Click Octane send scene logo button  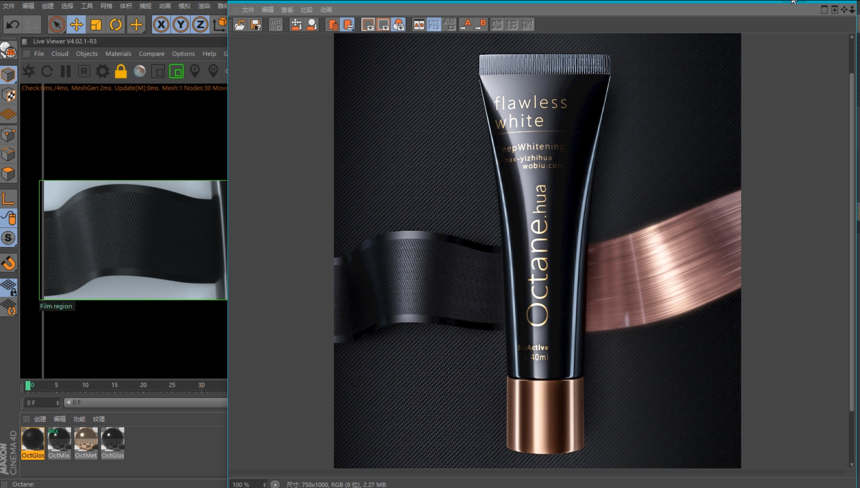29,71
